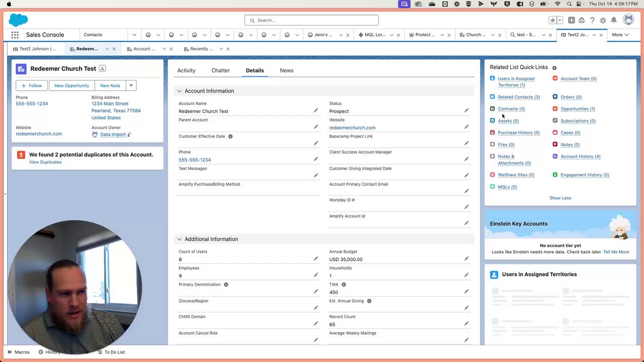Open the user profile avatar

pos(628,20)
